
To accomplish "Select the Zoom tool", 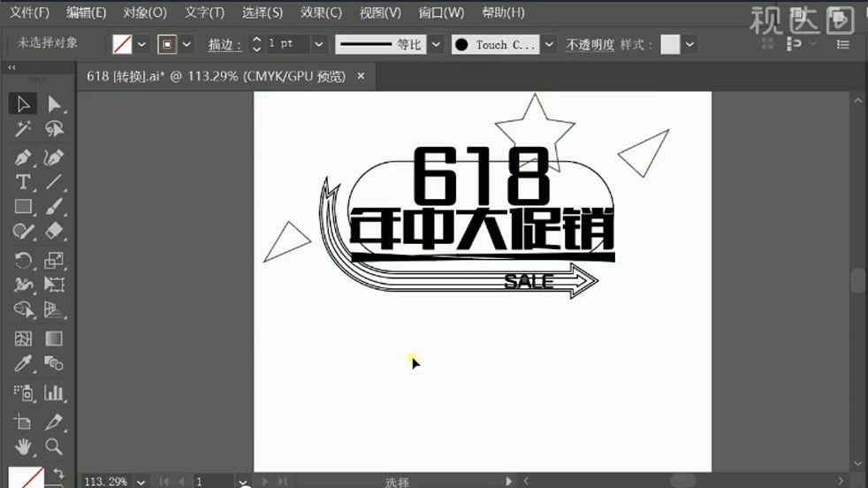I will tap(54, 446).
